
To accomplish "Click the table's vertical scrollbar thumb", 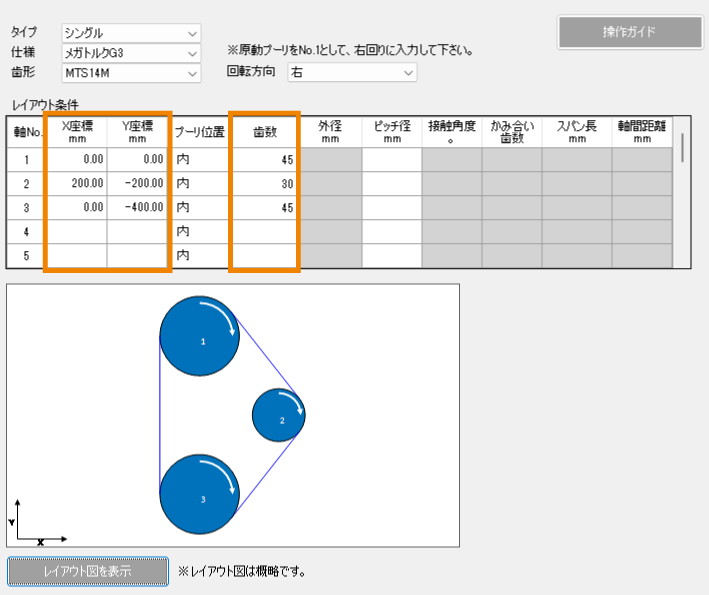I will (x=682, y=147).
